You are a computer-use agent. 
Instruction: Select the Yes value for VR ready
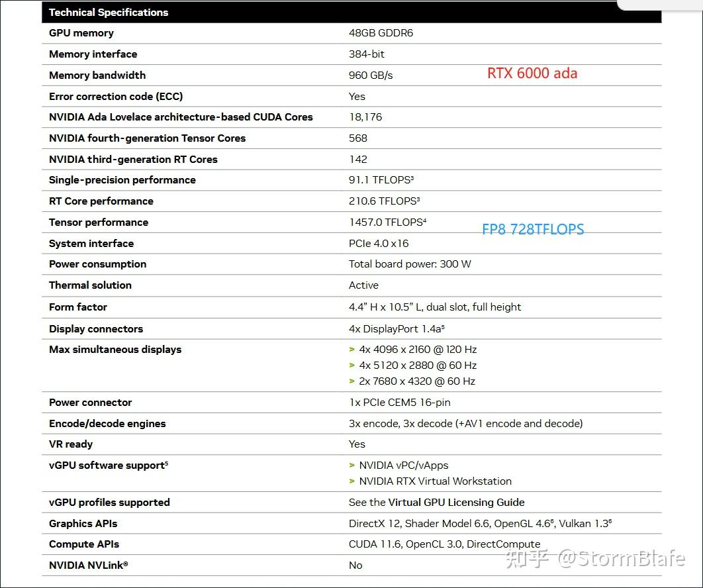point(357,444)
